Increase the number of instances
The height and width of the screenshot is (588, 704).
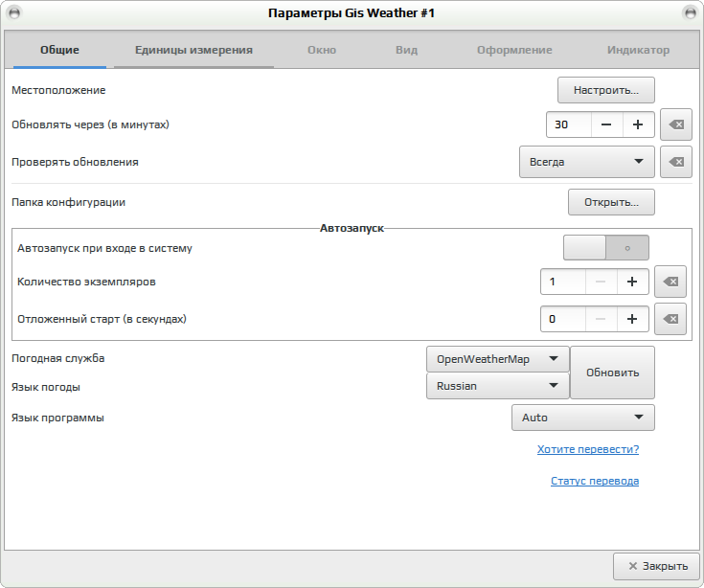point(632,282)
